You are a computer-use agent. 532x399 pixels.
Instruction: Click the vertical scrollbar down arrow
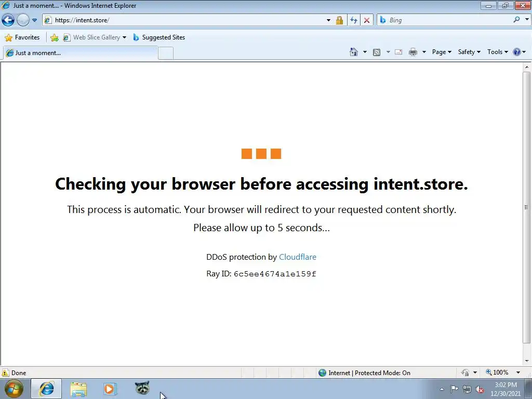(527, 361)
